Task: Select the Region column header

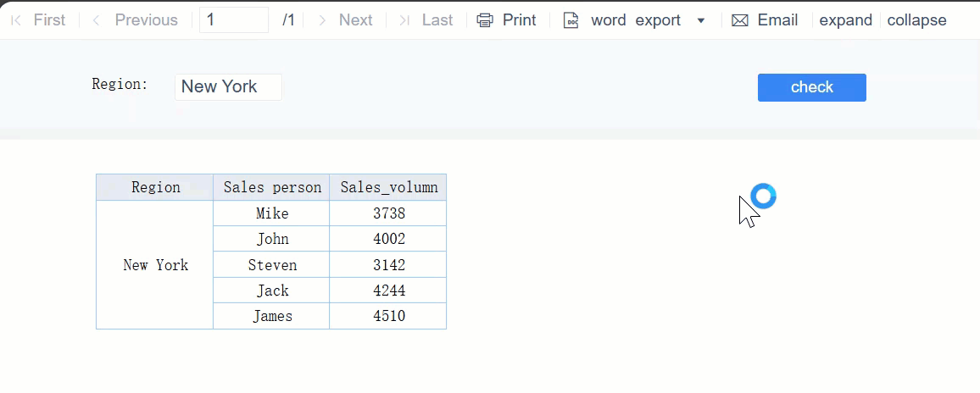Action: pos(155,187)
